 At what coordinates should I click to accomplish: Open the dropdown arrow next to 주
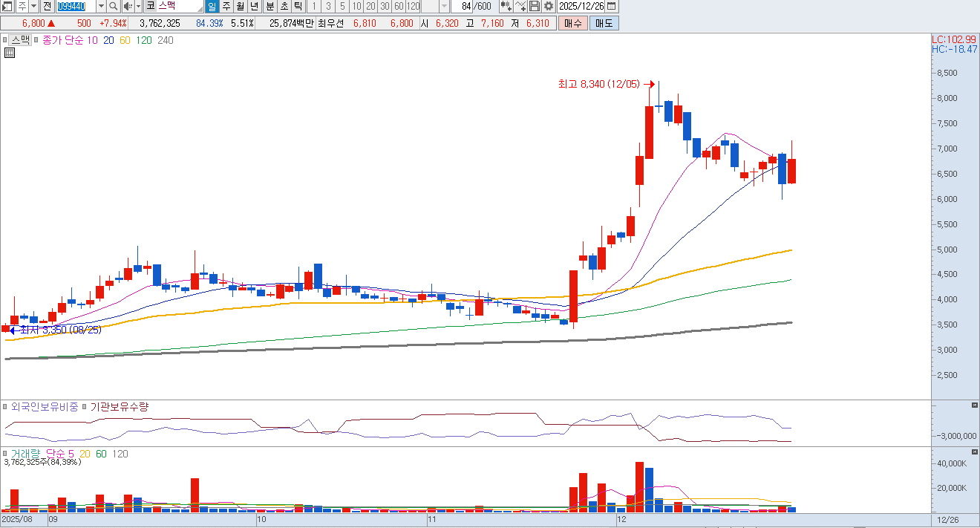[x=33, y=6]
